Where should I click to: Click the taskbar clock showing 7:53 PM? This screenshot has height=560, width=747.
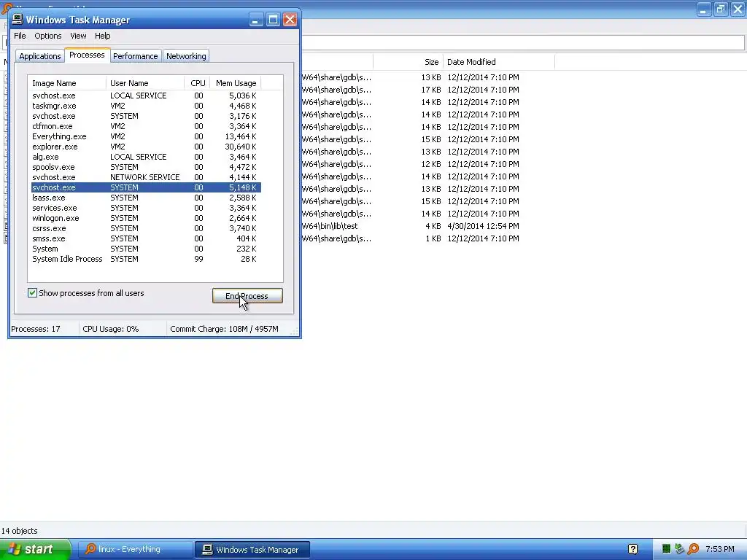click(x=720, y=549)
